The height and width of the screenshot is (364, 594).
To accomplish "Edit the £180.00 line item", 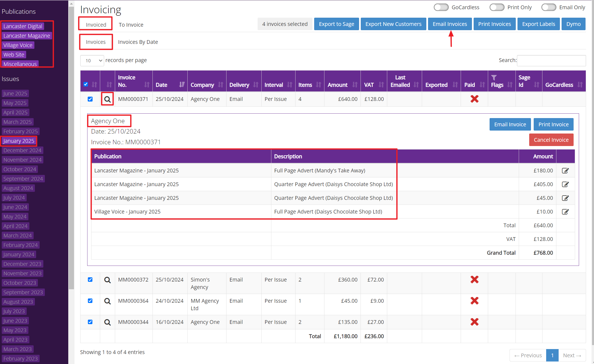I will point(565,171).
